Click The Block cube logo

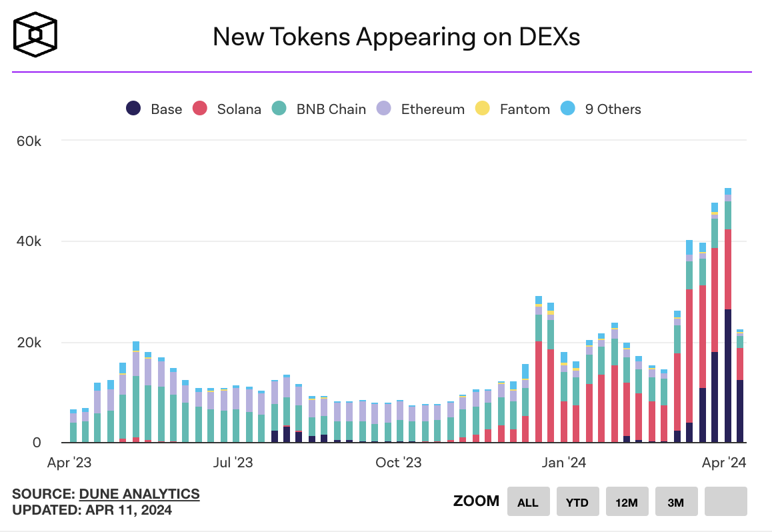pos(36,35)
